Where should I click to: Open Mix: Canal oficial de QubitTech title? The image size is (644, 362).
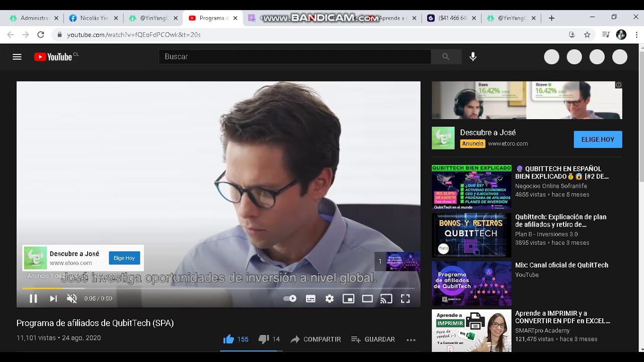(561, 265)
